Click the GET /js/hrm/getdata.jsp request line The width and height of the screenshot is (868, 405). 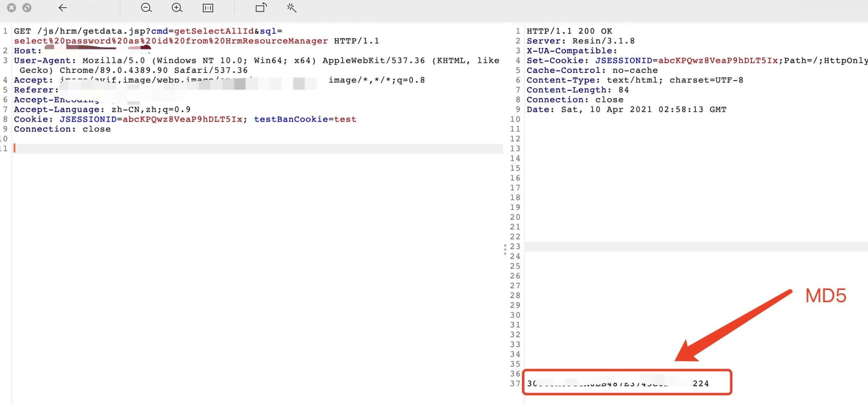pos(148,31)
